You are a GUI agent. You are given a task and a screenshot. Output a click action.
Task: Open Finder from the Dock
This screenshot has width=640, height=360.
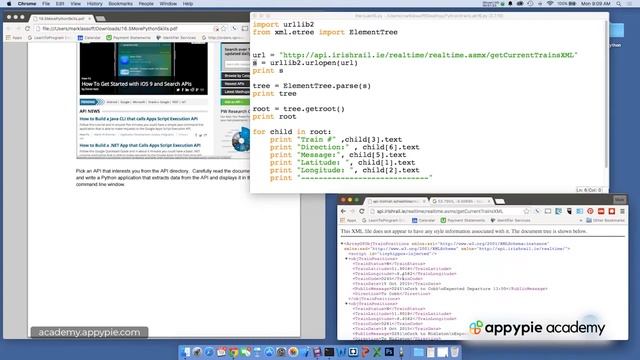pyautogui.click(x=186, y=352)
